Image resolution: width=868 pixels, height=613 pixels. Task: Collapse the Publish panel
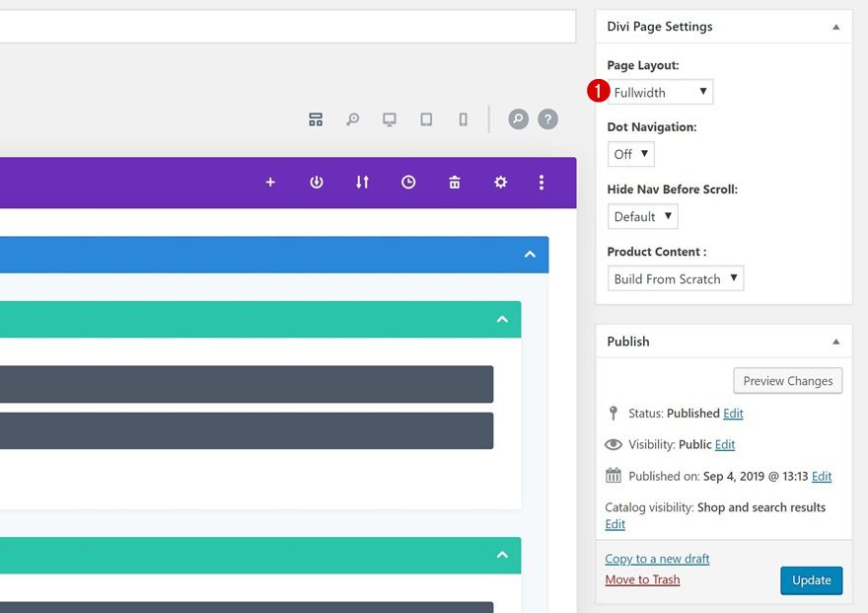[x=834, y=341]
